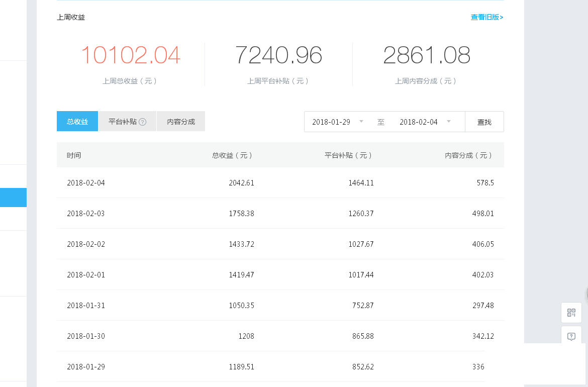The image size is (588, 387).
Task: Click the 内容分成（元） column header
Action: click(469, 155)
